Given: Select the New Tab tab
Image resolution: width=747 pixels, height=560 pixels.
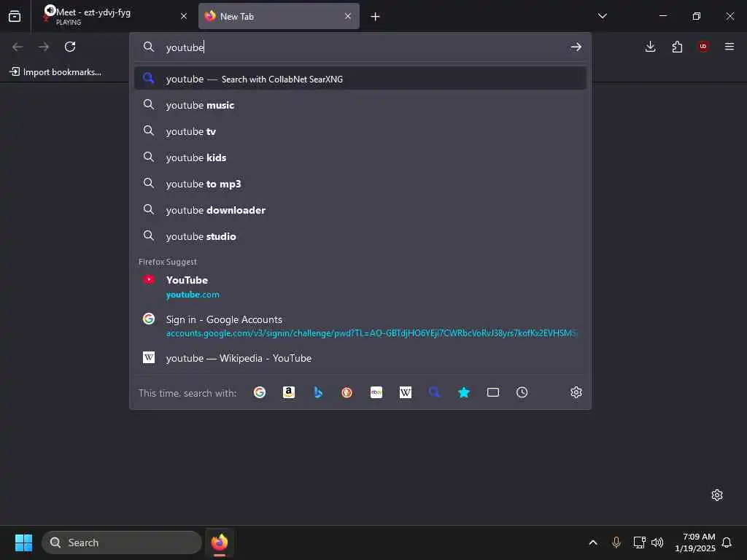Looking at the screenshot, I should [x=279, y=16].
